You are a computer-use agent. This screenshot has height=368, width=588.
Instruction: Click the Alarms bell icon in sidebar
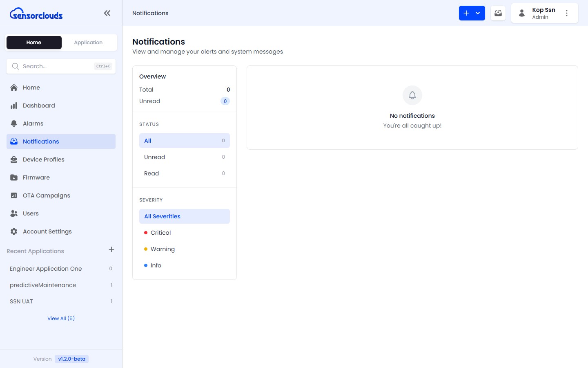[14, 123]
